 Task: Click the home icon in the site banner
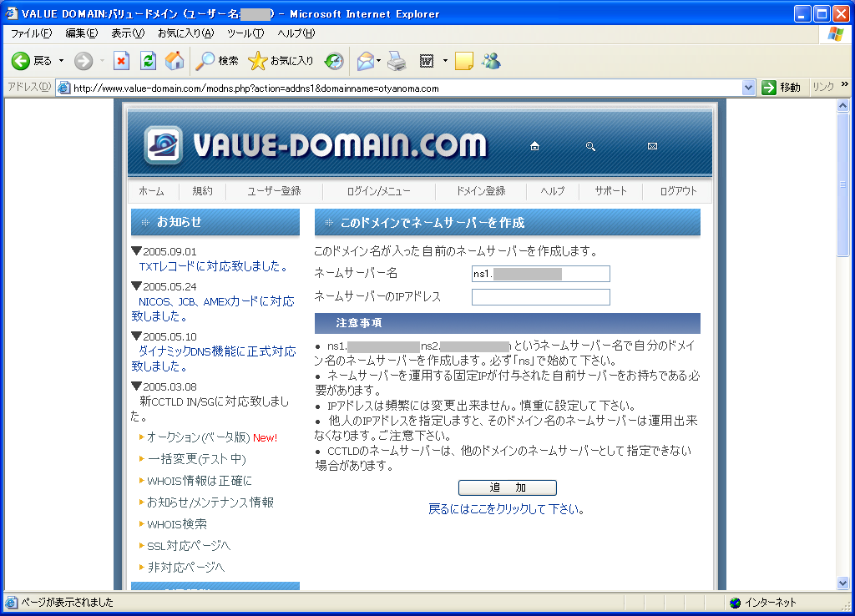(535, 146)
